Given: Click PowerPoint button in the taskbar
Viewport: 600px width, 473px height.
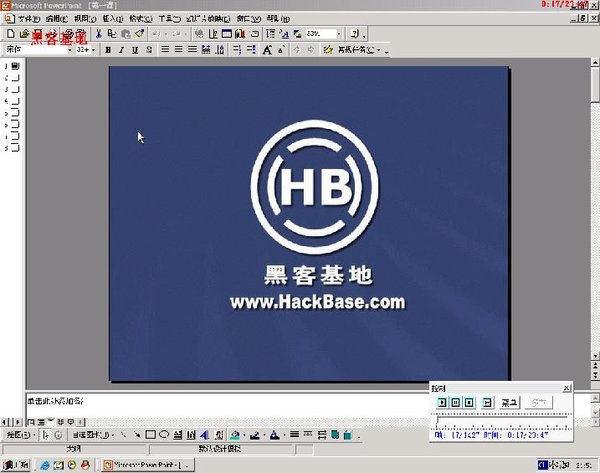Looking at the screenshot, I should [x=148, y=465].
